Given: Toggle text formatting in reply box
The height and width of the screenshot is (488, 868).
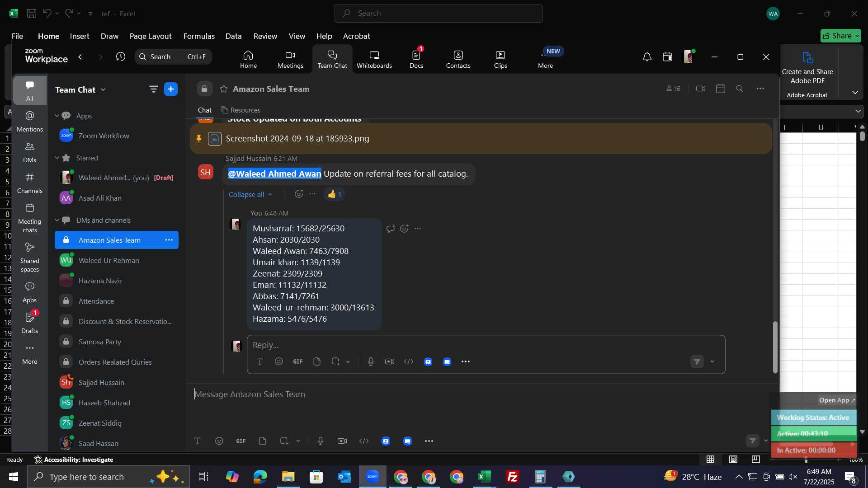Looking at the screenshot, I should pos(260,362).
